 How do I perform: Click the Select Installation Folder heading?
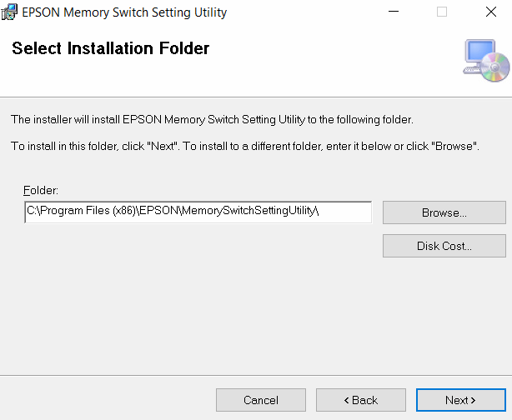(x=110, y=49)
